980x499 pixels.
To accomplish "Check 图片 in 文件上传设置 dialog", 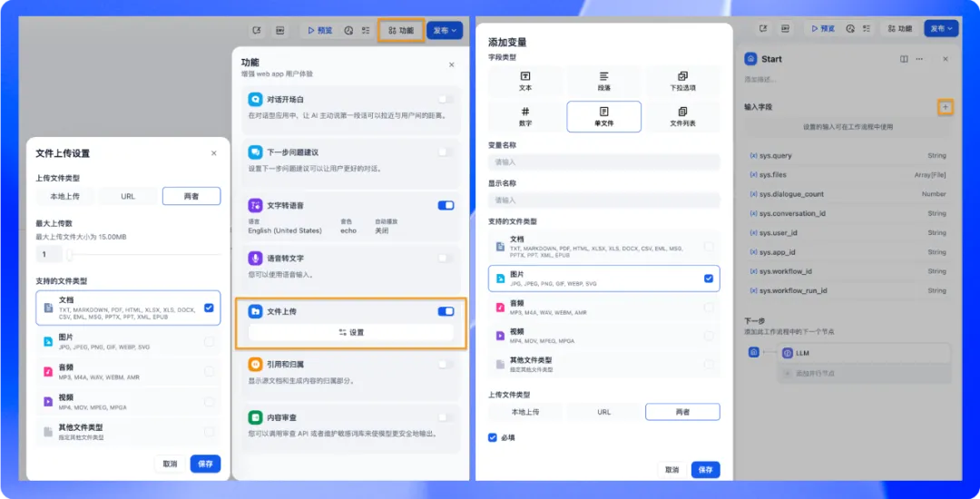I will [209, 342].
